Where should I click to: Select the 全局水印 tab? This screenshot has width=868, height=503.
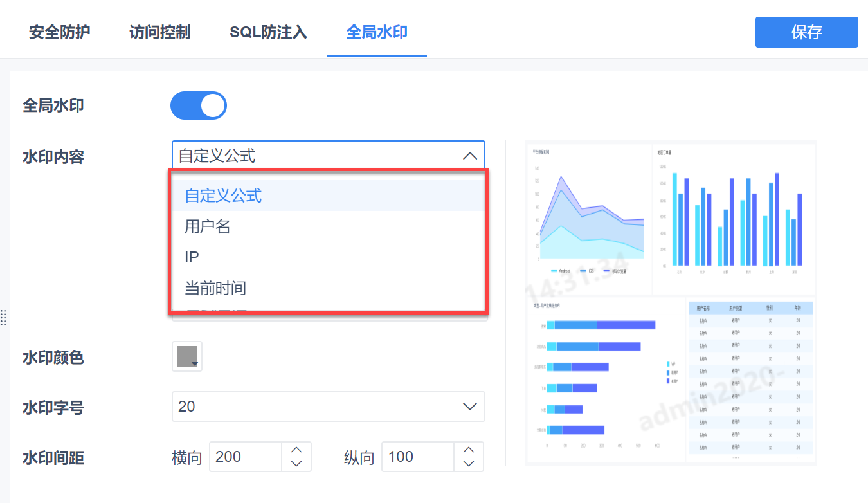[377, 32]
